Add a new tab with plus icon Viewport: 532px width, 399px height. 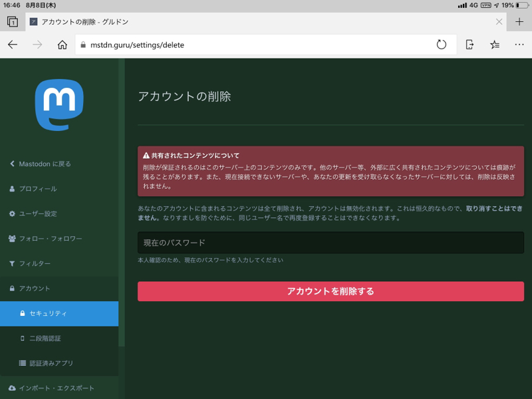point(519,22)
